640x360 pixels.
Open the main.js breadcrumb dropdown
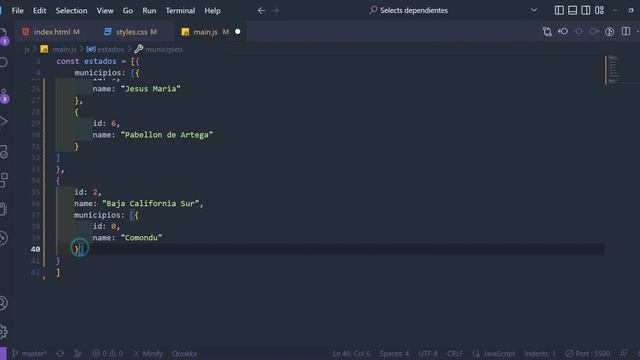tap(59, 49)
